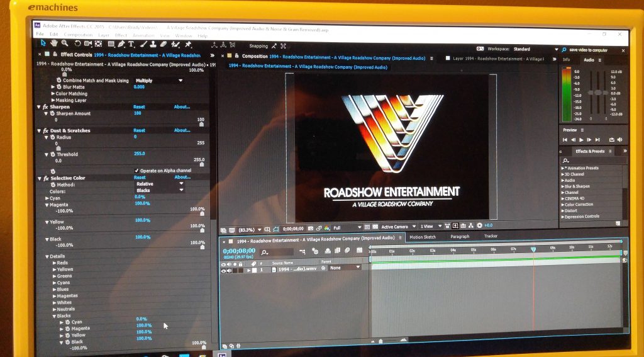Viewport: 644px width, 357px height.
Task: Select the Brush tool
Action: (x=143, y=45)
